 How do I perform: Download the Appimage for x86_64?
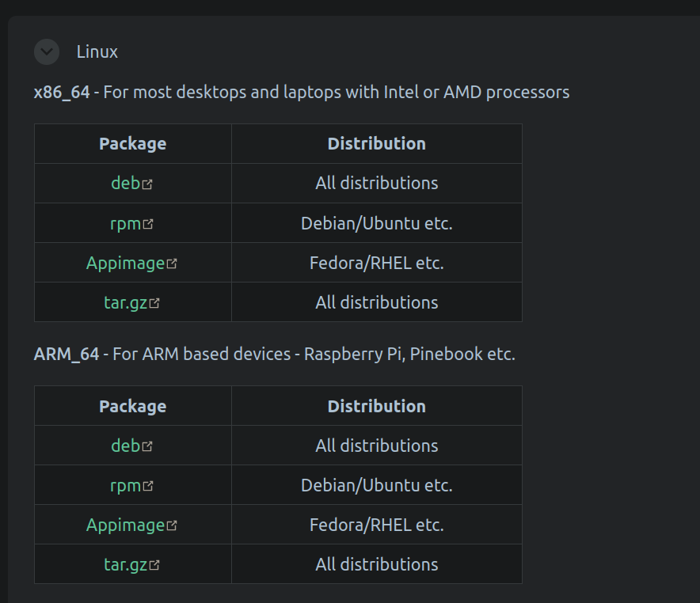[x=127, y=262]
